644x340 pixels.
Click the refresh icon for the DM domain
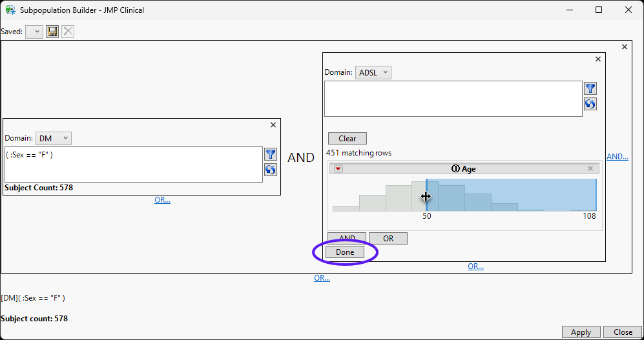pos(270,169)
